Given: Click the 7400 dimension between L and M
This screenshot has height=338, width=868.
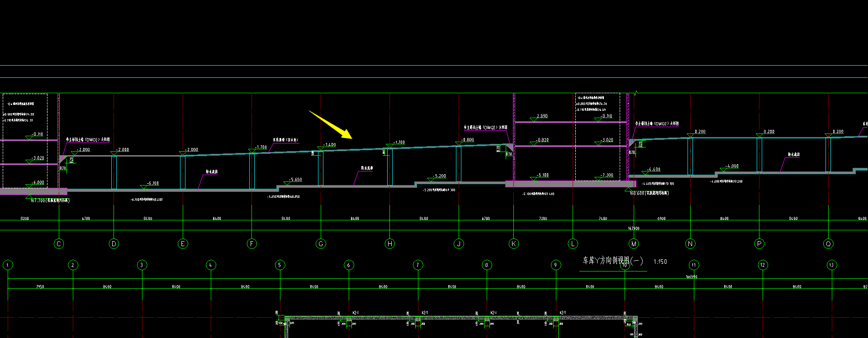Looking at the screenshot, I should pos(603,219).
